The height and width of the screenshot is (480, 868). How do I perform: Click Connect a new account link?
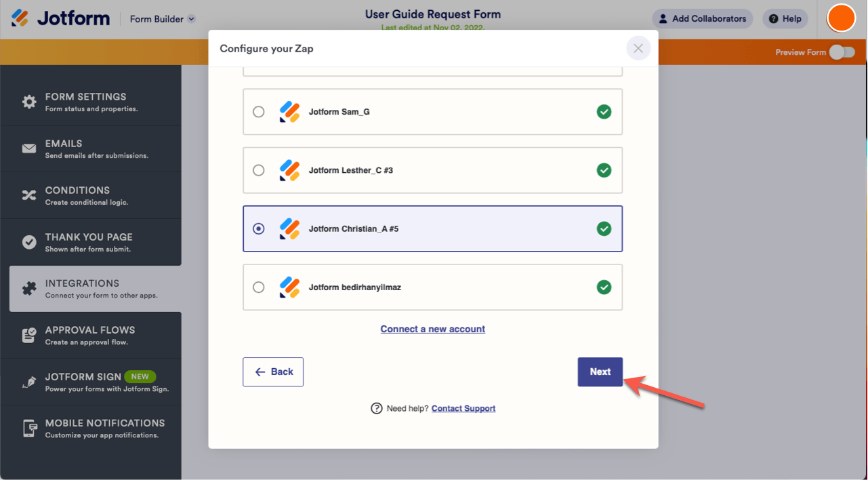click(433, 329)
